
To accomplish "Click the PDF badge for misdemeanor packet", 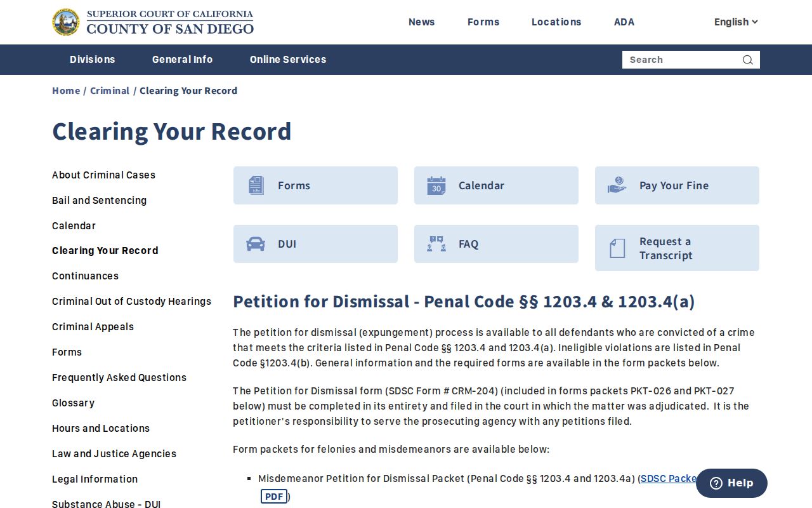I will [x=274, y=497].
